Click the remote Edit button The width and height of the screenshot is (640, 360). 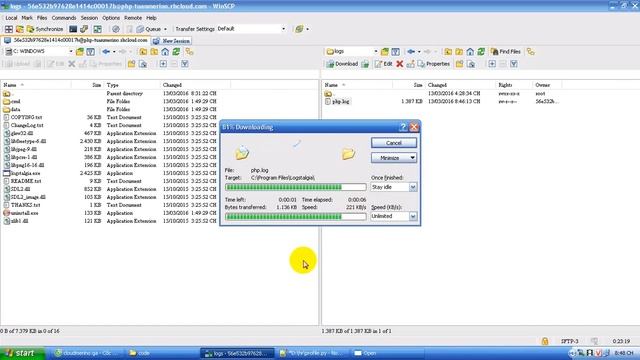point(383,64)
